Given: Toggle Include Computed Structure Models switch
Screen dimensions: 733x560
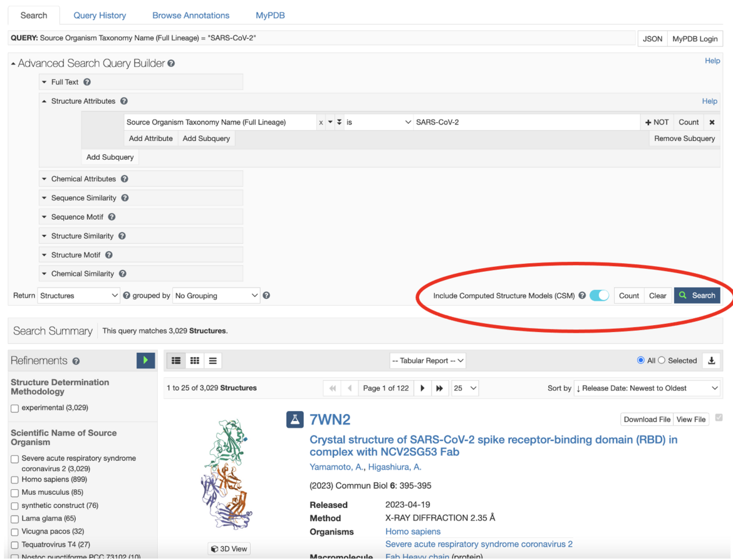Looking at the screenshot, I should tap(599, 295).
